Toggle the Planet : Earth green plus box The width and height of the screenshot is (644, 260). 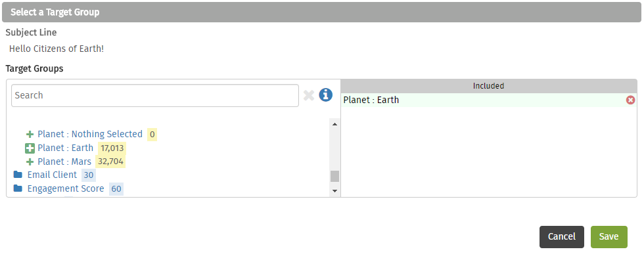30,148
